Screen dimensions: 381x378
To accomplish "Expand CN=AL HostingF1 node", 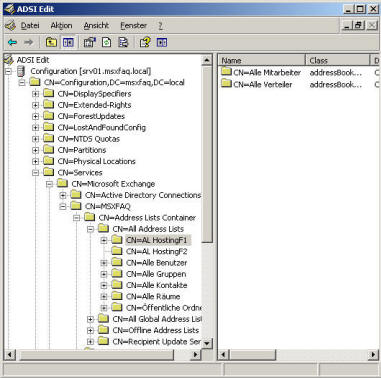I will [104, 240].
